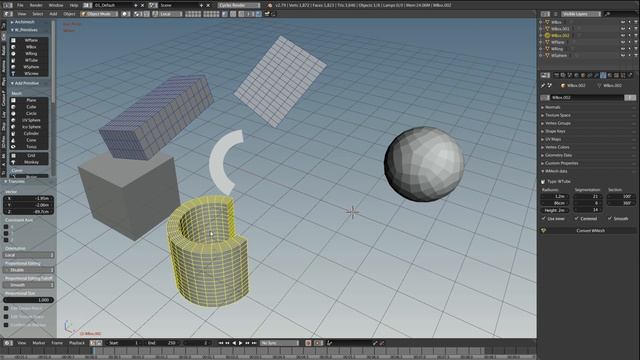Screen dimensions: 640x360
Task: Click the Cube mesh icon
Action: point(13,107)
